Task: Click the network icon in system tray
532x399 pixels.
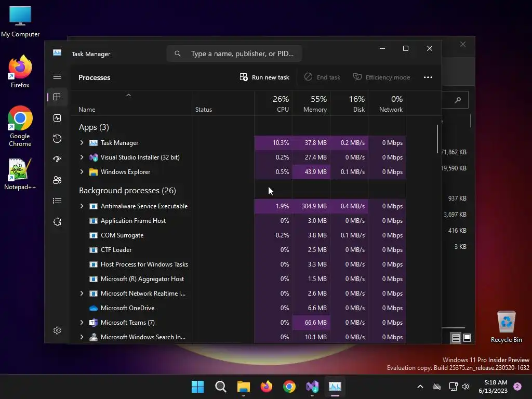Action: pos(453,387)
